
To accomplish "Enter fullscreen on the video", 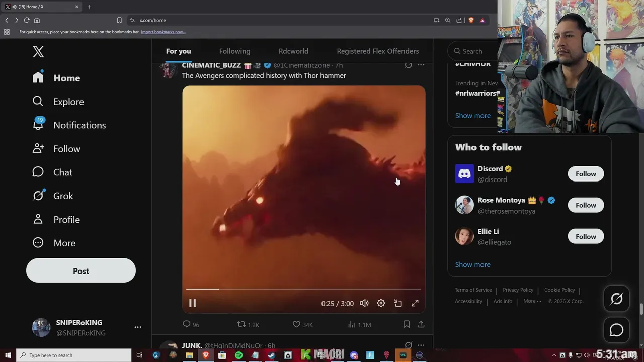I will pos(415,303).
